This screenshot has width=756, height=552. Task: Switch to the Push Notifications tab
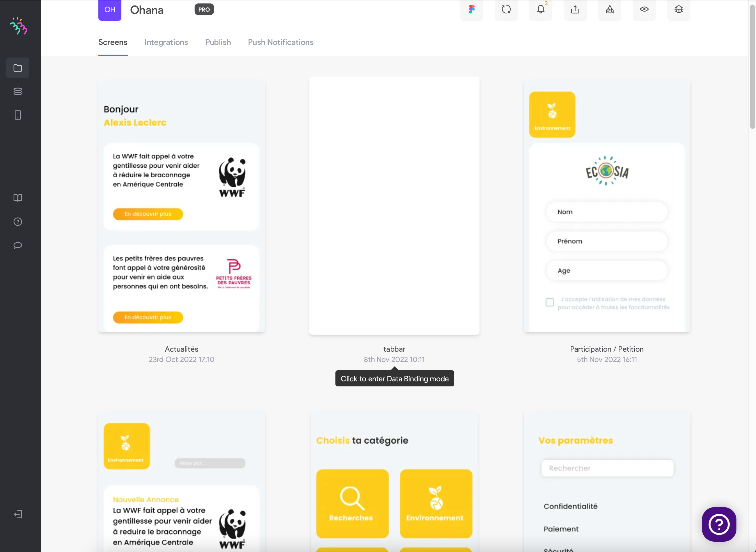280,42
